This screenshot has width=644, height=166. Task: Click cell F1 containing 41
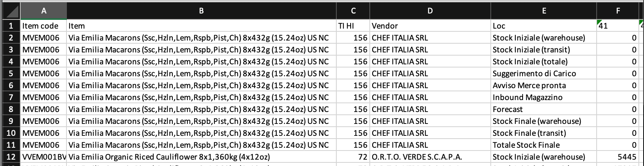coord(618,26)
